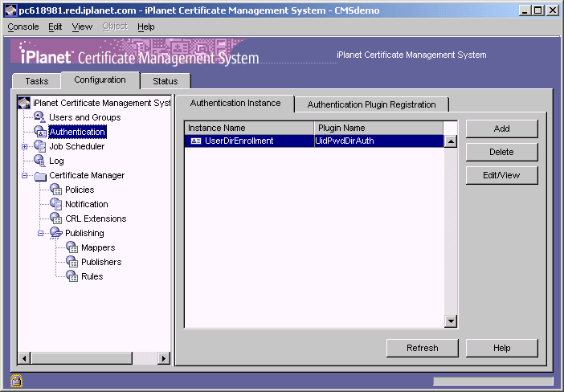Click tree pane scroll right arrow
The width and height of the screenshot is (564, 392).
[x=164, y=358]
